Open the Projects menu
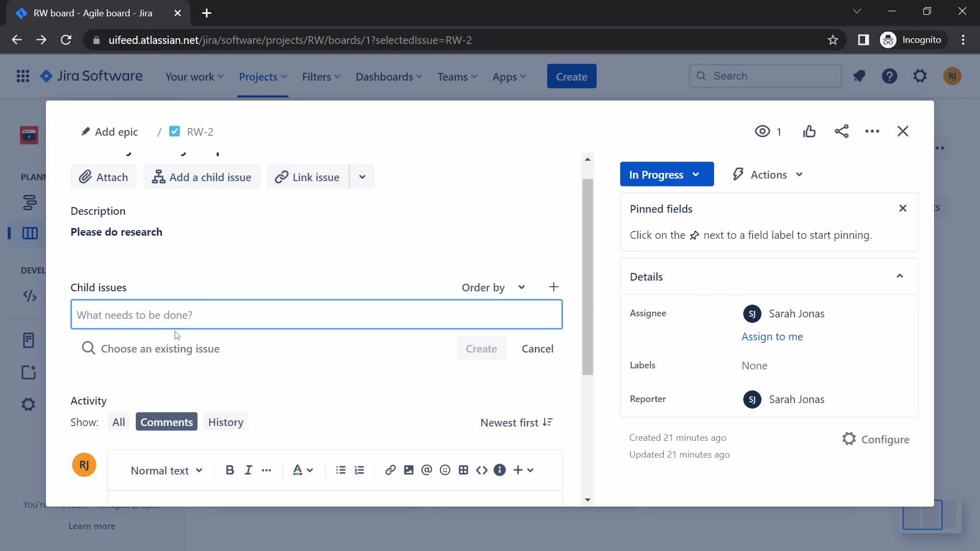The height and width of the screenshot is (551, 980). (x=263, y=77)
